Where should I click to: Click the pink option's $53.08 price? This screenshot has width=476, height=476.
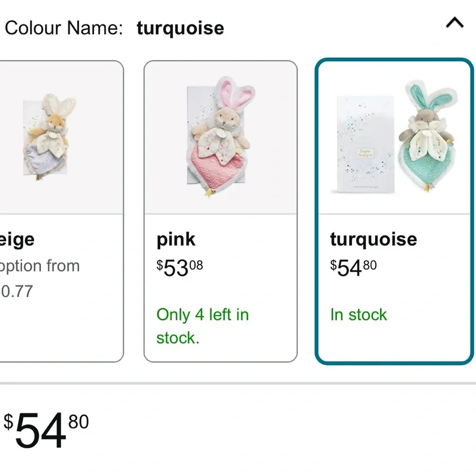[179, 268]
